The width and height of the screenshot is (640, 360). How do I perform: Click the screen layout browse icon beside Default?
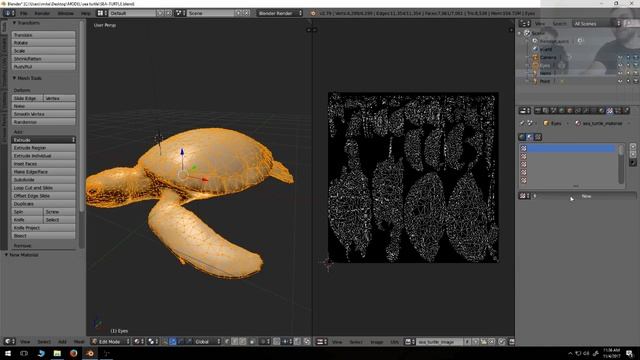(x=101, y=13)
